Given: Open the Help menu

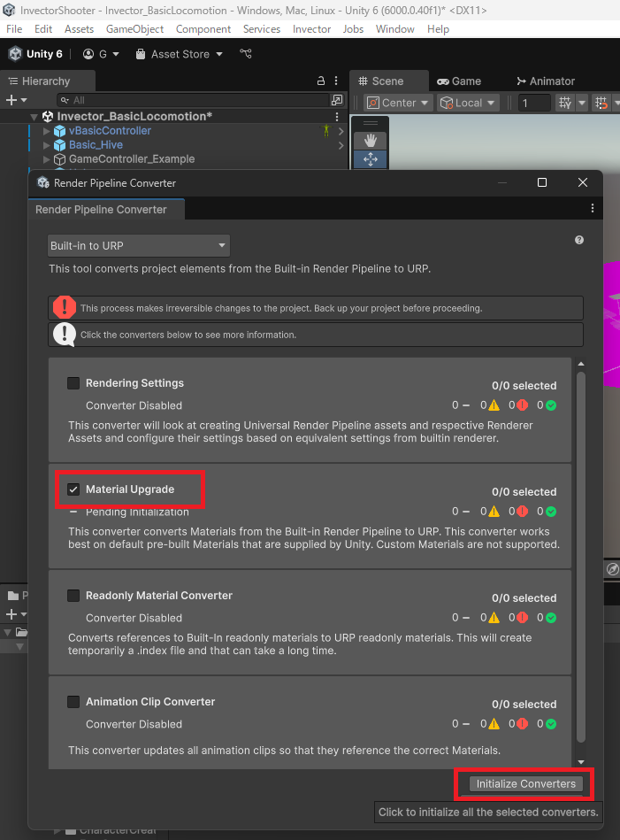Looking at the screenshot, I should click(x=438, y=29).
